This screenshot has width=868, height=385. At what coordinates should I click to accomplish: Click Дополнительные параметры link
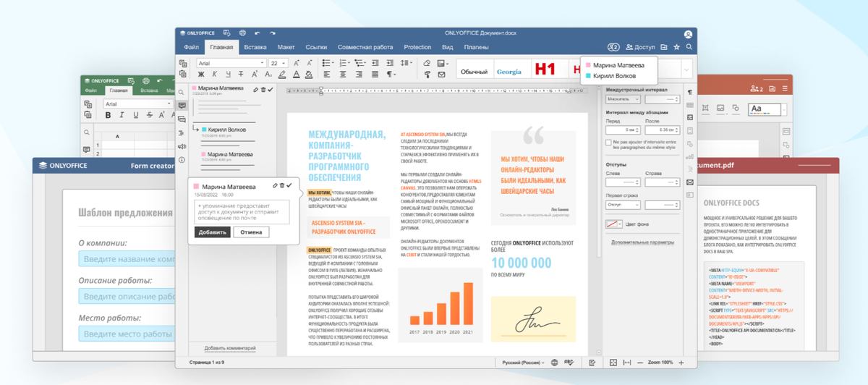tap(642, 242)
